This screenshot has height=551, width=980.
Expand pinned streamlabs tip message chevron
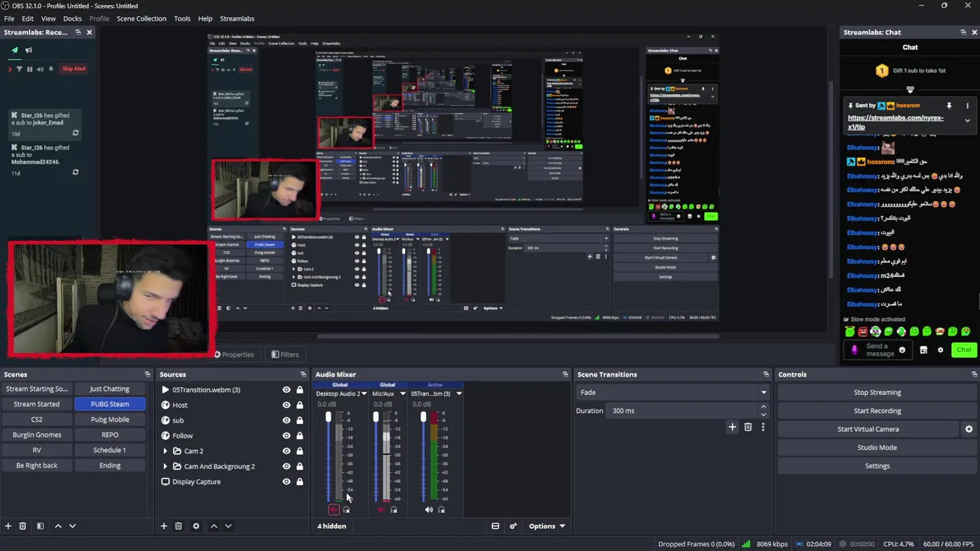coord(967,120)
